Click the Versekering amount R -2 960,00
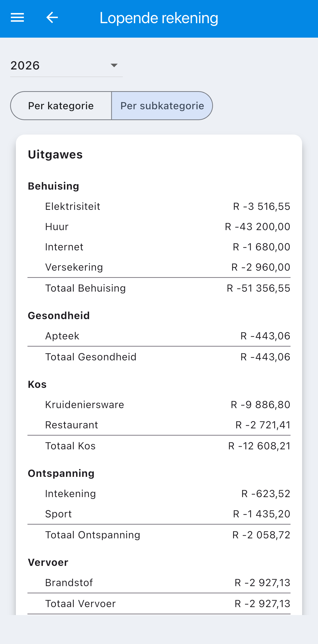 261,267
